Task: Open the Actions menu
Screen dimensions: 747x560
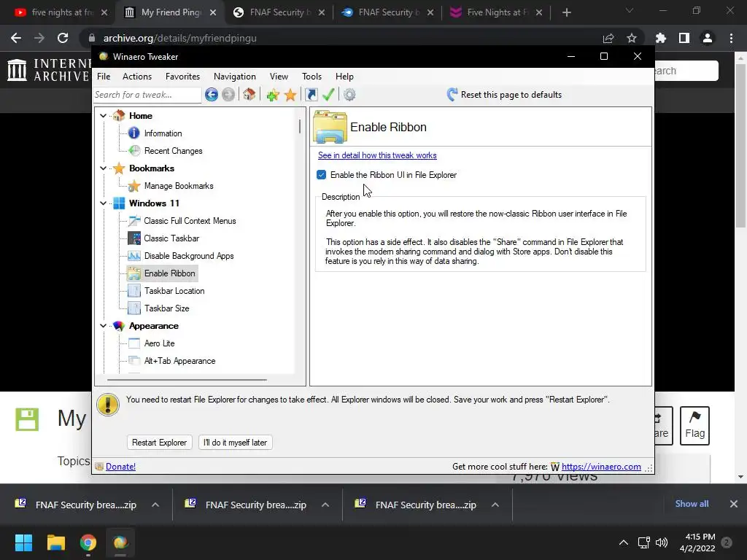Action: click(136, 76)
